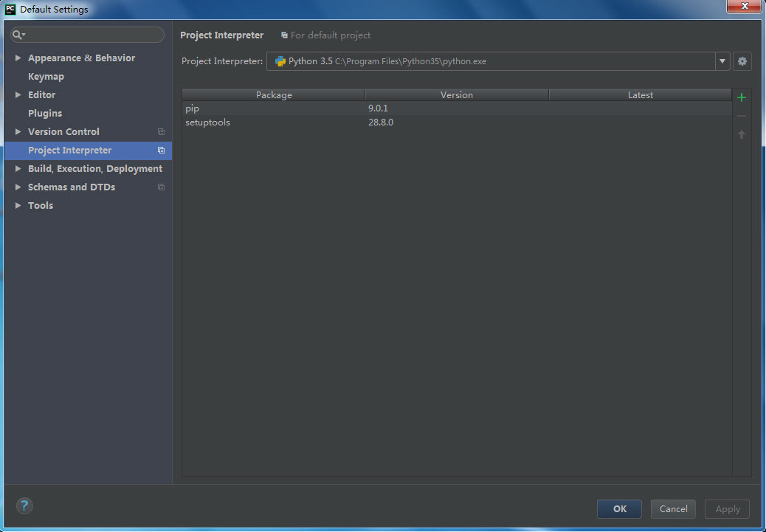The image size is (766, 532).
Task: Open the Project Interpreter dropdown arrow
Action: click(x=722, y=61)
